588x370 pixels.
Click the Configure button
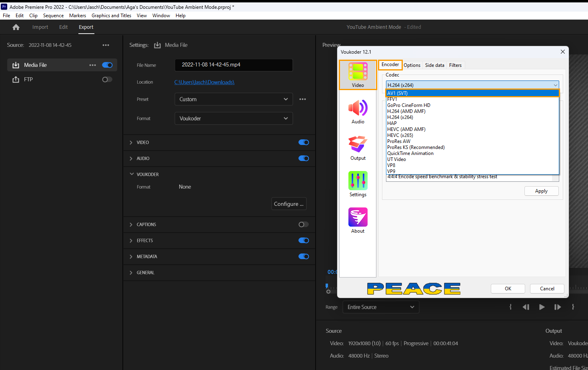coord(289,204)
